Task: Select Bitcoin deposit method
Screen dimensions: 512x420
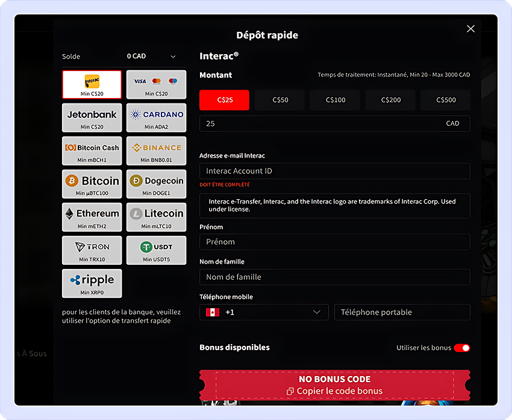Action: click(92, 184)
